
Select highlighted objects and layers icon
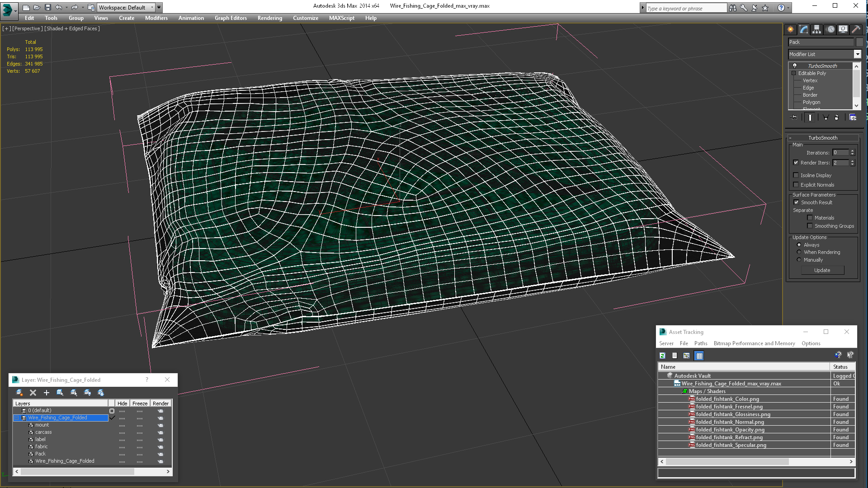(60, 393)
